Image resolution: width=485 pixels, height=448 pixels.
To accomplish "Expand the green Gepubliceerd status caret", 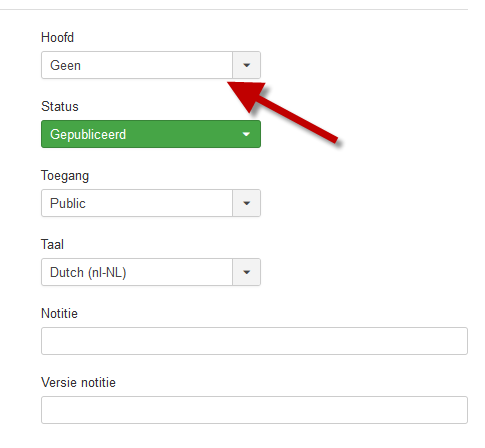I will point(246,134).
